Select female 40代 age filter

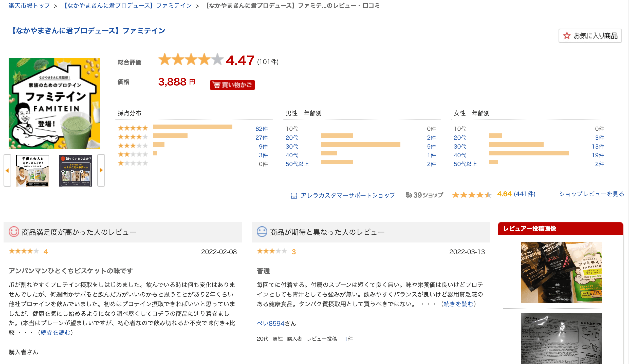pos(460,155)
